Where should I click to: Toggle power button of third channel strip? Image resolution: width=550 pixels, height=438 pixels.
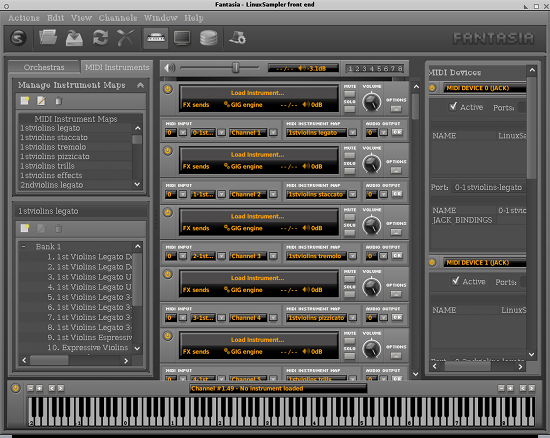click(x=168, y=213)
